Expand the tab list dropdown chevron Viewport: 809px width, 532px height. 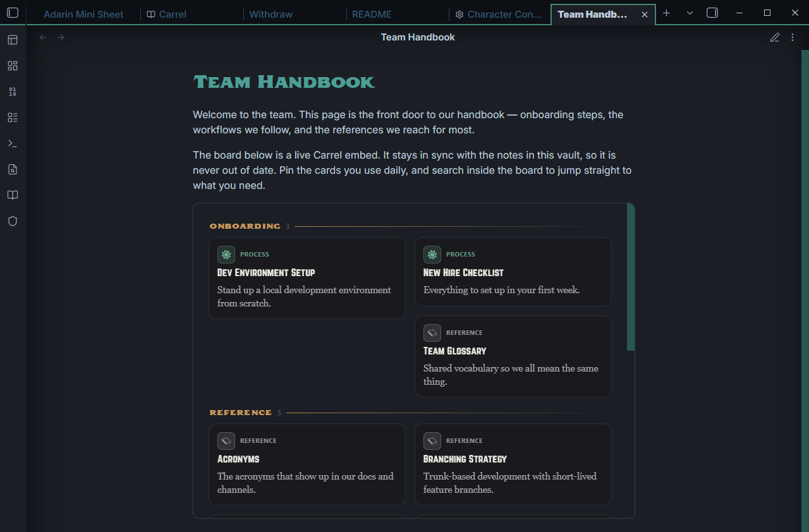pos(690,13)
